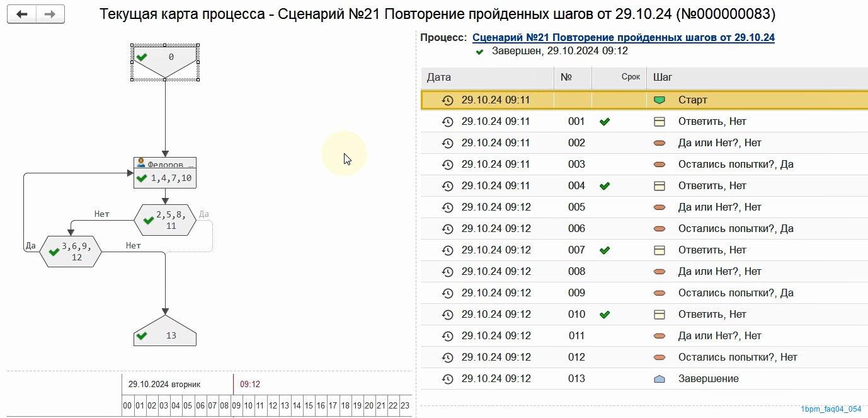Click green checkmark in row 001
The image size is (868, 418).
tap(605, 122)
